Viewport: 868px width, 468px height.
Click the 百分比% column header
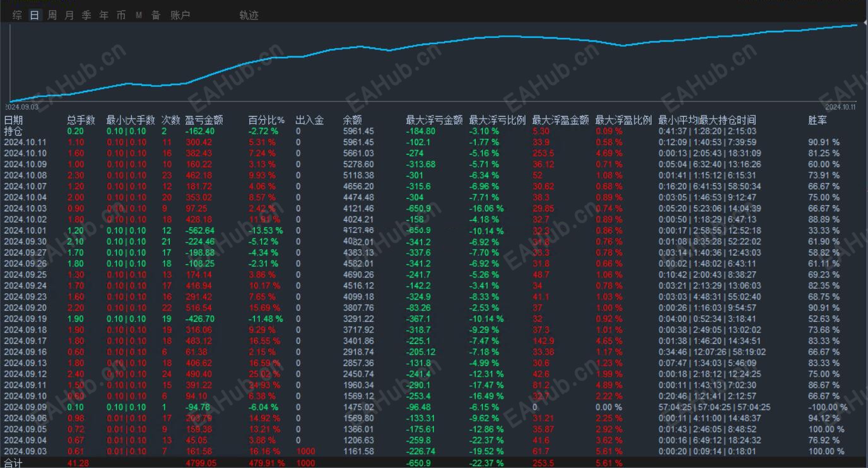coord(267,120)
